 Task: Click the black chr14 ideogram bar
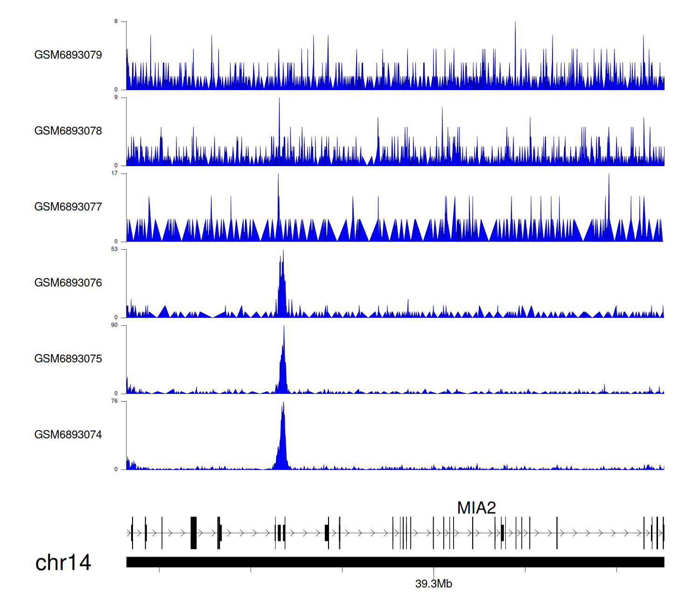click(395, 562)
